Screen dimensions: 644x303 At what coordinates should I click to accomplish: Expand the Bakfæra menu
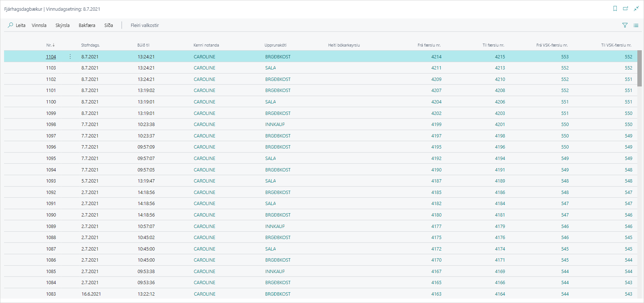[87, 25]
